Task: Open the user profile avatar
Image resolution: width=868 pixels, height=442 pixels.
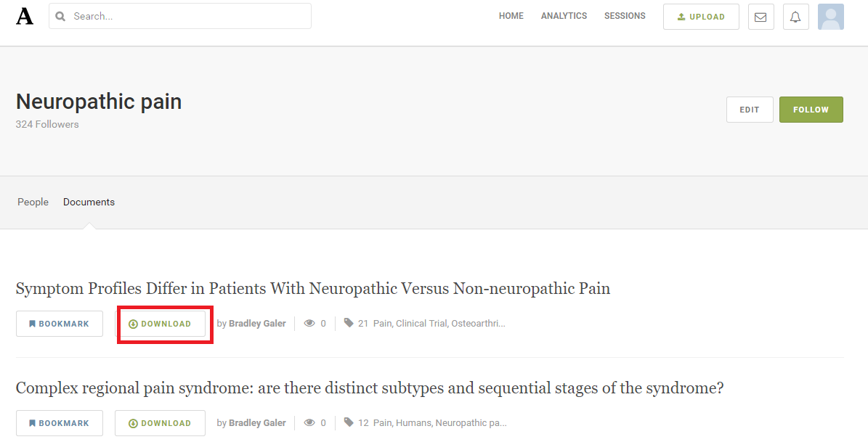Action: point(830,17)
